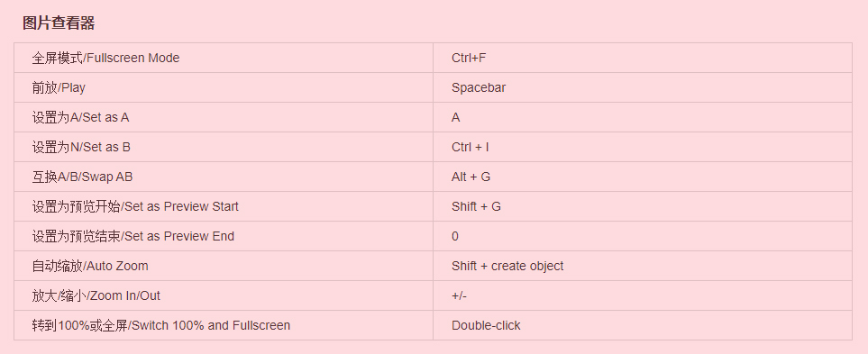The height and width of the screenshot is (354, 868).
Task: Select the Zoom In/Out row label
Action: 96,296
